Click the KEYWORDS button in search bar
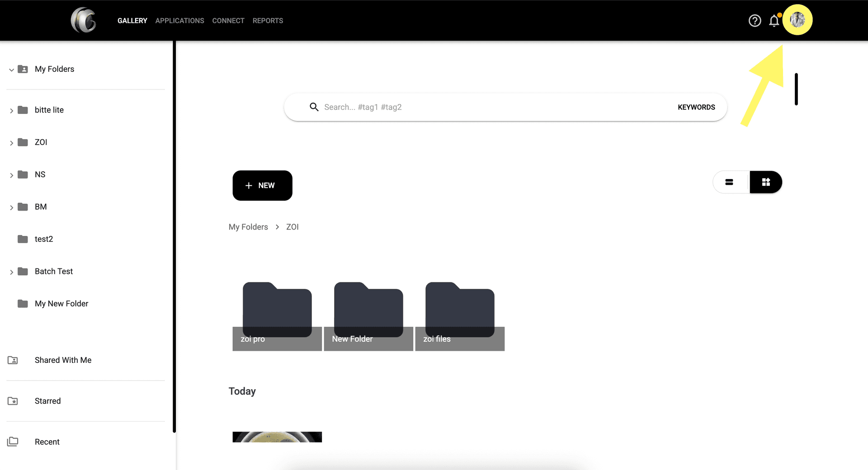Image resolution: width=868 pixels, height=470 pixels. pyautogui.click(x=696, y=107)
